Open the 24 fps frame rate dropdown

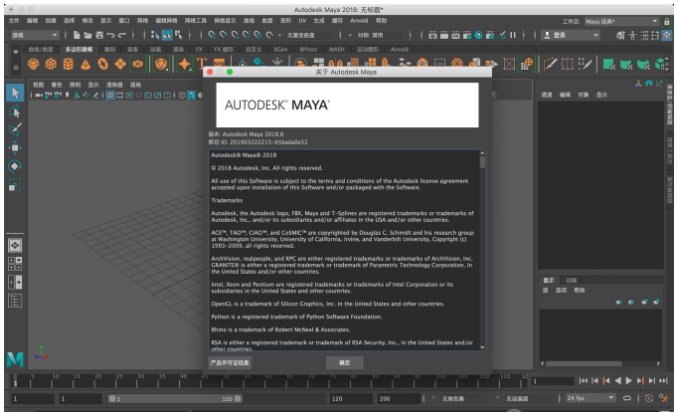pos(590,398)
